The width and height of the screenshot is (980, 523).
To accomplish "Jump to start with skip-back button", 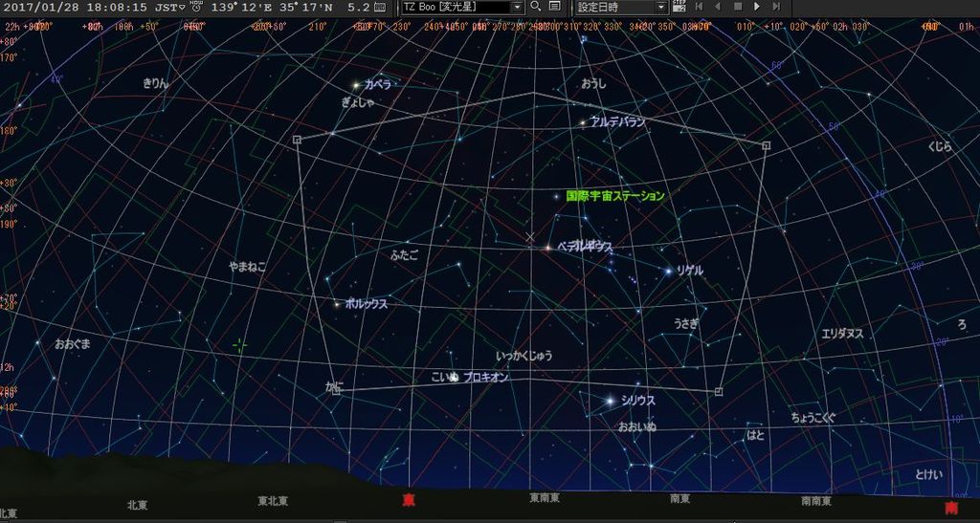I will [699, 7].
